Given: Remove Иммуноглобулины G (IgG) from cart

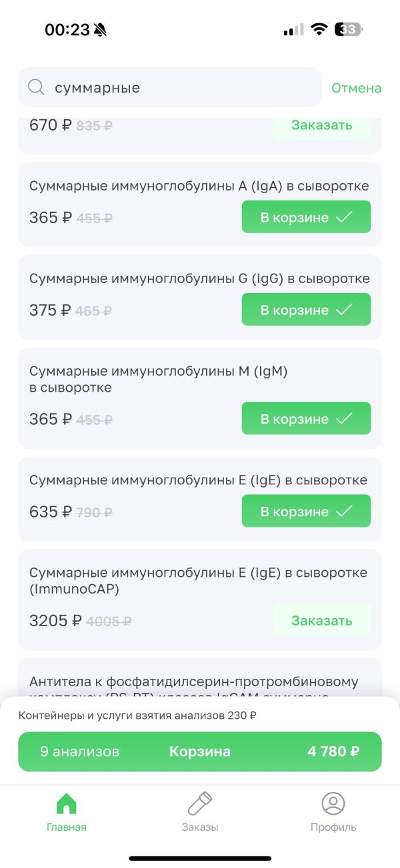Looking at the screenshot, I should pyautogui.click(x=306, y=309).
